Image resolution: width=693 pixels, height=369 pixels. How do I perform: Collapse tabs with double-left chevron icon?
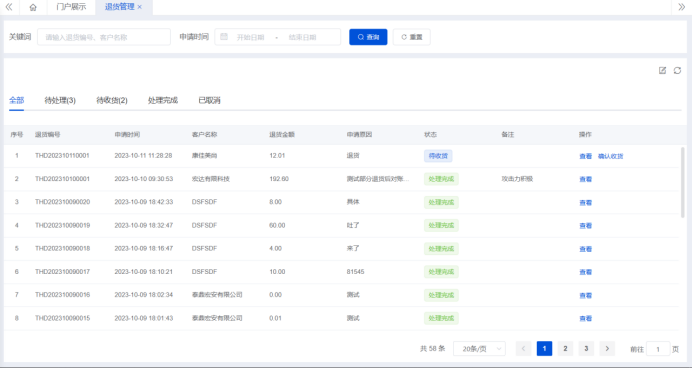(9, 7)
